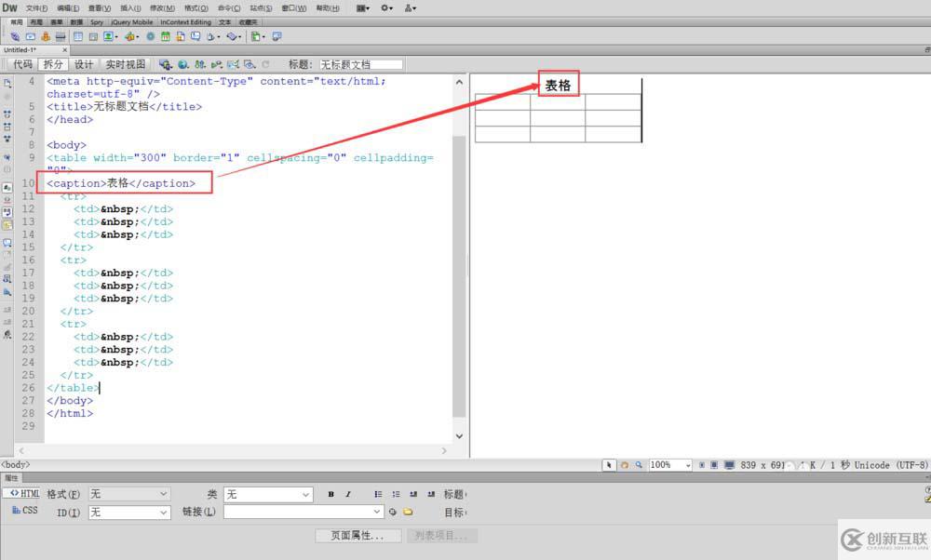Click the File Management icon
The width and height of the screenshot is (931, 560).
(200, 64)
